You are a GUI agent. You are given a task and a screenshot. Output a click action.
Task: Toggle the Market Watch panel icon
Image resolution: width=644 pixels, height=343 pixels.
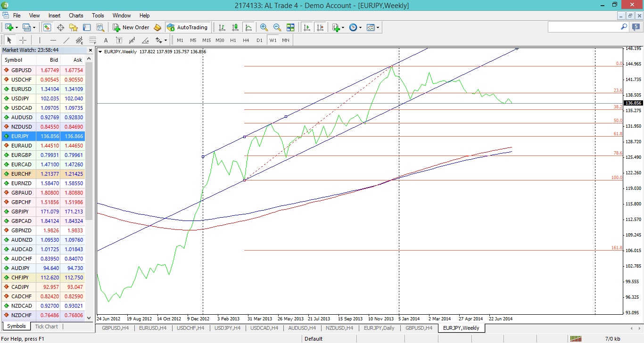47,27
